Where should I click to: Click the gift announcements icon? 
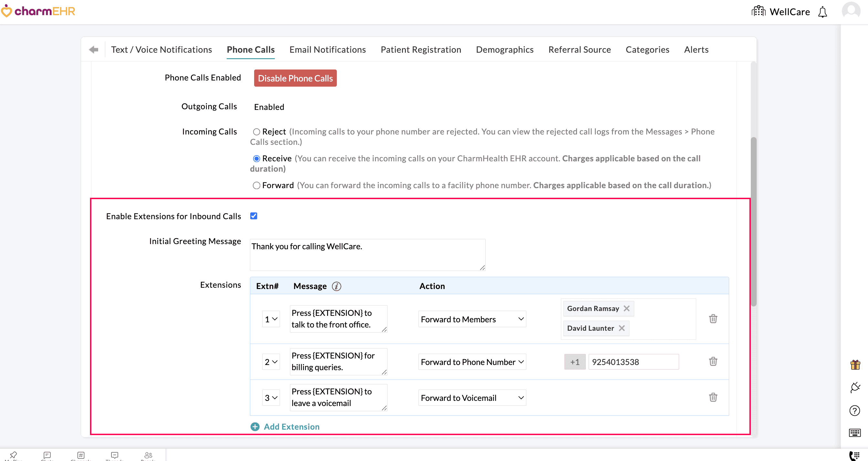tap(855, 365)
